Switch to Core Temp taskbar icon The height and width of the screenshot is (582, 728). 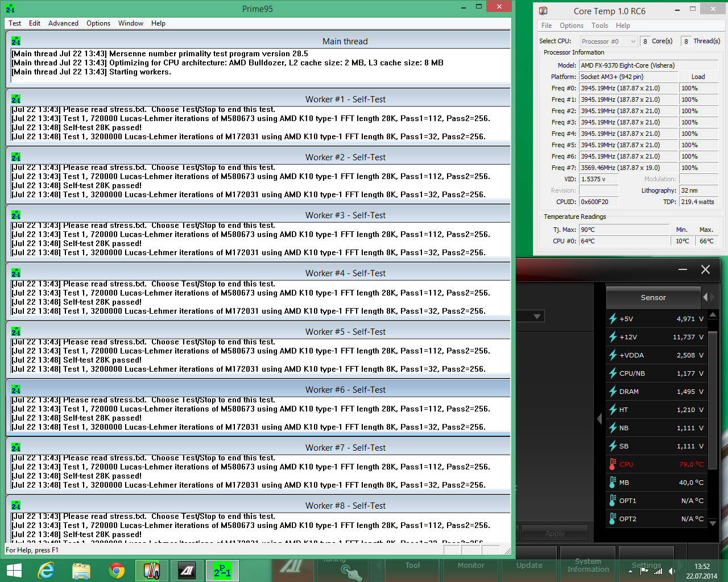(x=151, y=571)
